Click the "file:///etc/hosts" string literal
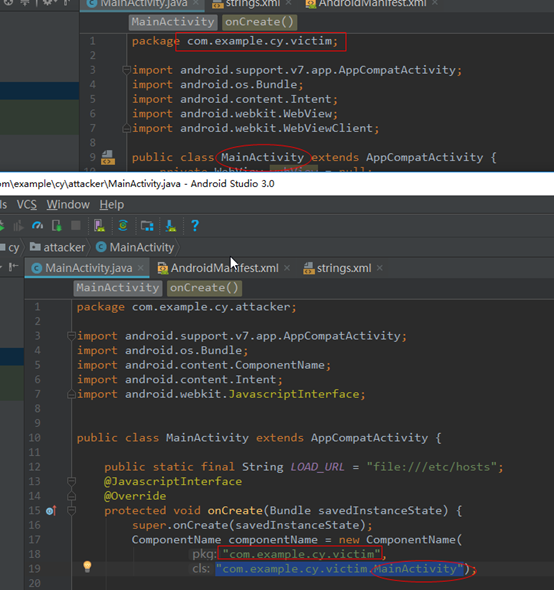554x590 pixels. pyautogui.click(x=432, y=467)
